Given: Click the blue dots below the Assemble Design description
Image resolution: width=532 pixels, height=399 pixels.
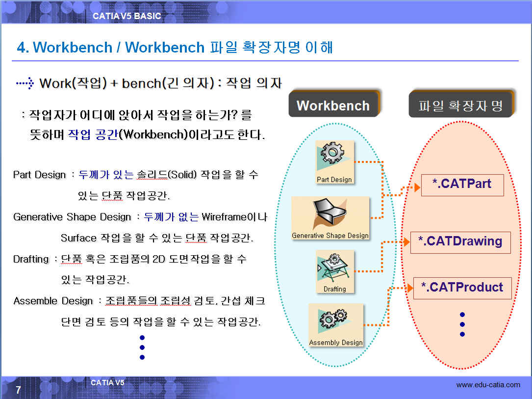Looking at the screenshot, I should tap(142, 347).
